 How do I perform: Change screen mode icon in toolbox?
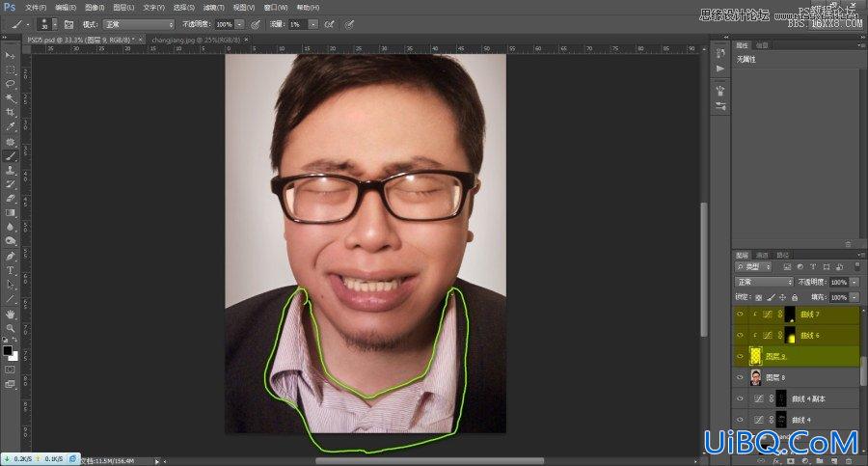10,383
